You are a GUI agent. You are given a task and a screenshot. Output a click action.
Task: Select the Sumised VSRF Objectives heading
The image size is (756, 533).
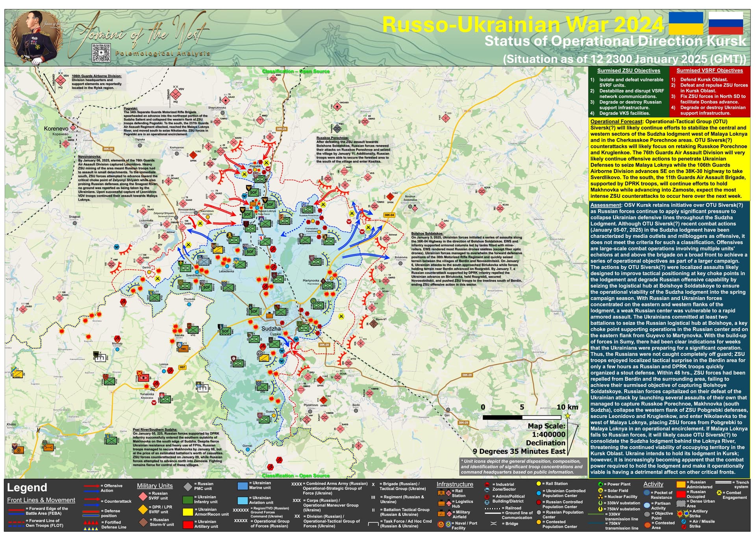[710, 70]
